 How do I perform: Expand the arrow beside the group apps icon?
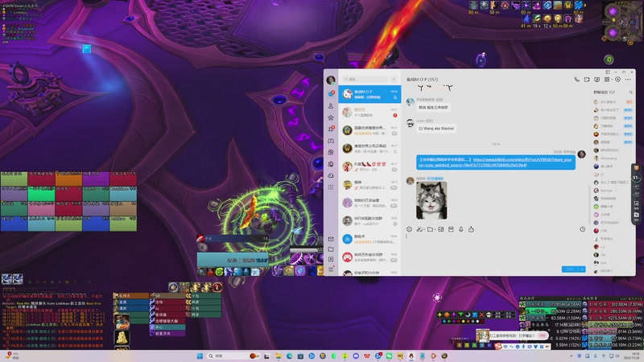(612, 80)
